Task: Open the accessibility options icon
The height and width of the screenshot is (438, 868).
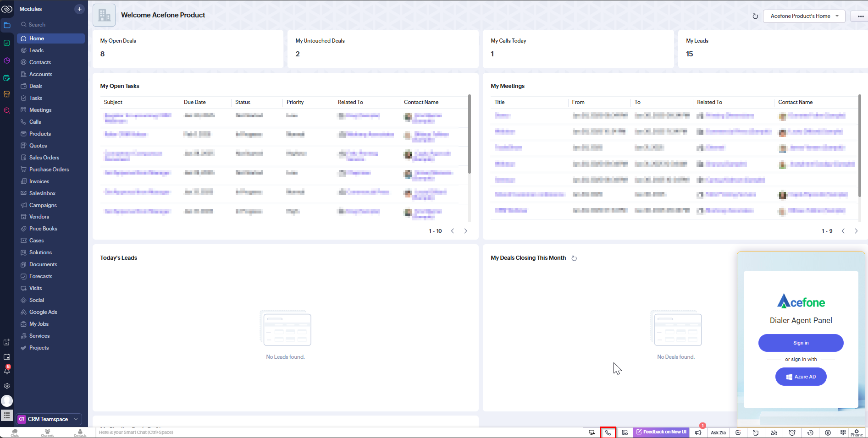Action: point(828,433)
